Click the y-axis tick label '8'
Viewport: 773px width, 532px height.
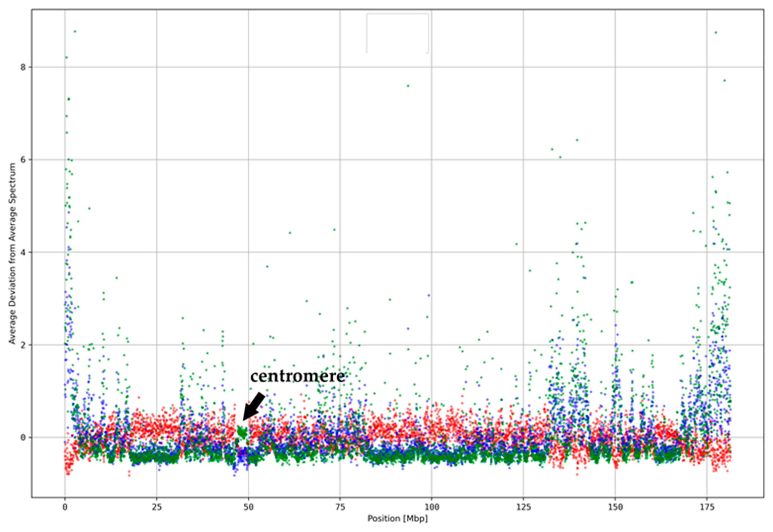click(23, 67)
